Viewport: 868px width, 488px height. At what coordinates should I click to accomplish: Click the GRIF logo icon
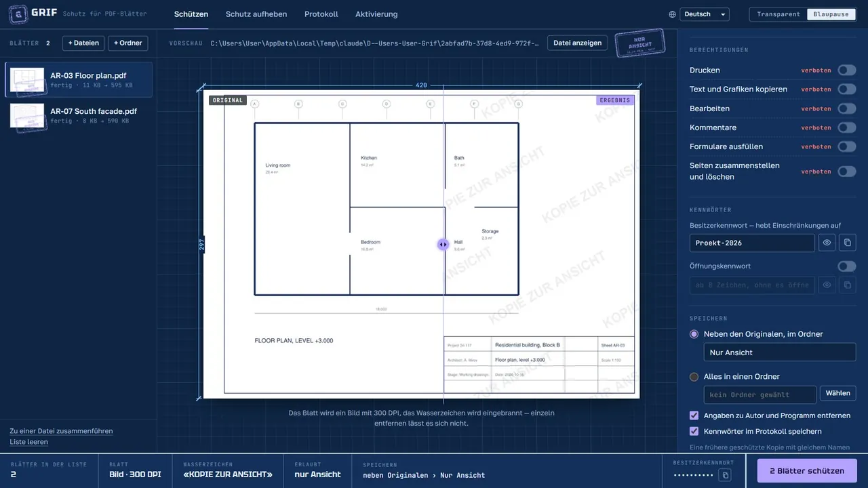[x=18, y=14]
